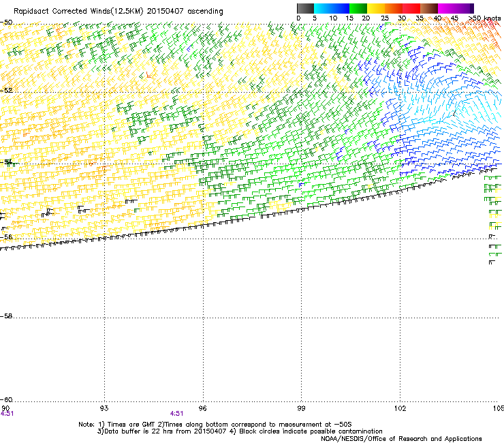Click the note 'Black circles indicate possible contamination'
This screenshot has width=504, height=443.
[x=311, y=431]
